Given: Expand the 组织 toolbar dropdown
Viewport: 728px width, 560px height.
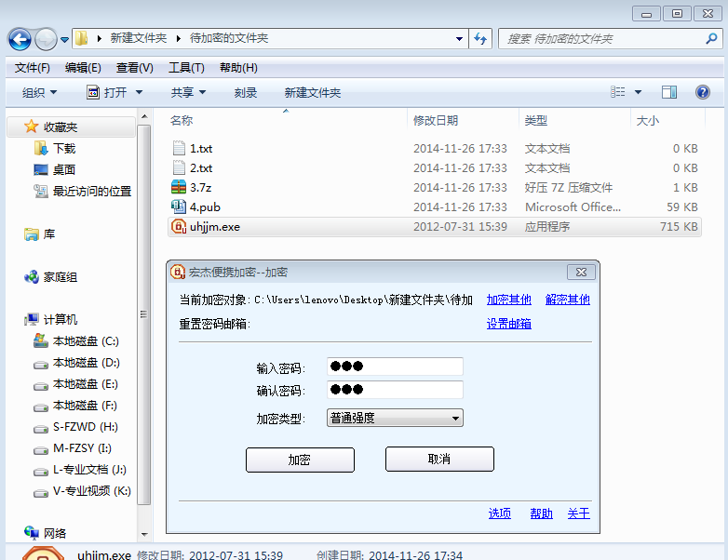Looking at the screenshot, I should click(39, 92).
